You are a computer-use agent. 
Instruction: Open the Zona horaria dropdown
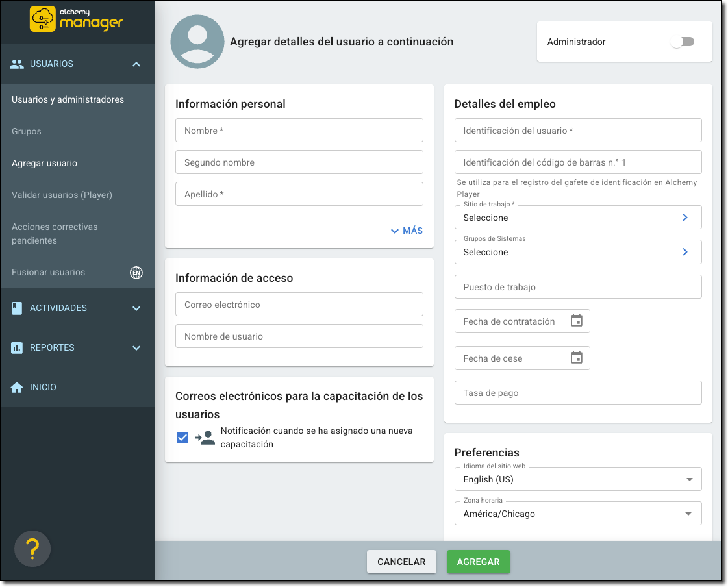[578, 514]
